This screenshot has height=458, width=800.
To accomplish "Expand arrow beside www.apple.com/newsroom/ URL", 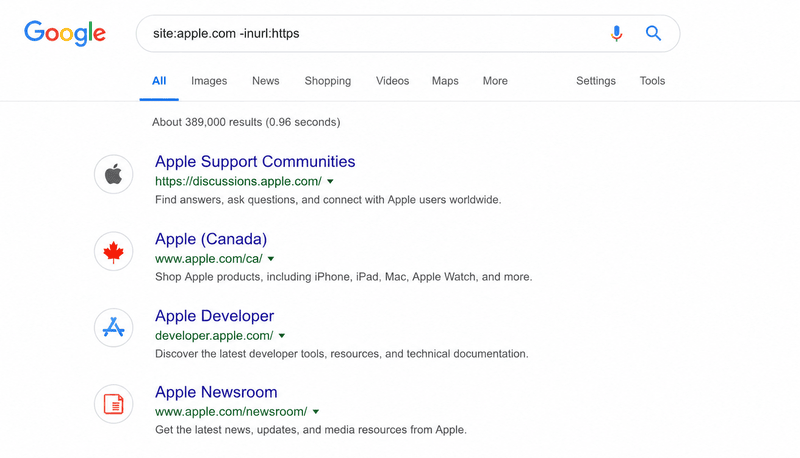I will [x=316, y=412].
